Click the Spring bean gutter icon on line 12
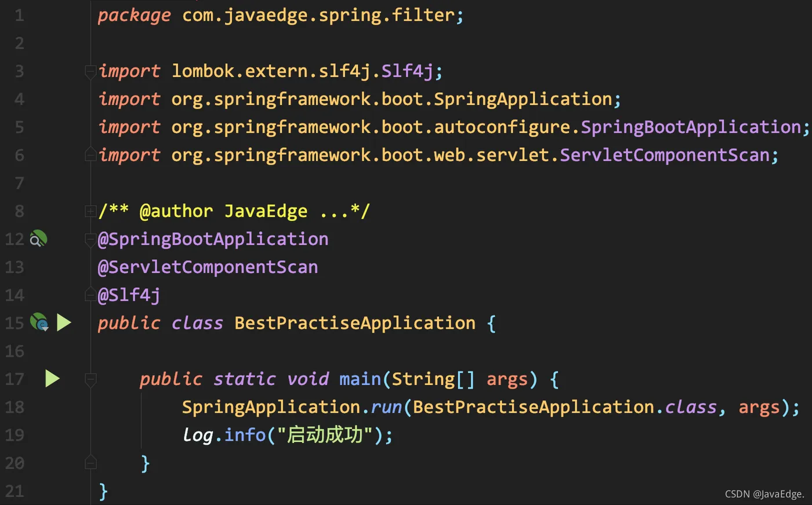Image resolution: width=812 pixels, height=505 pixels. click(x=38, y=239)
